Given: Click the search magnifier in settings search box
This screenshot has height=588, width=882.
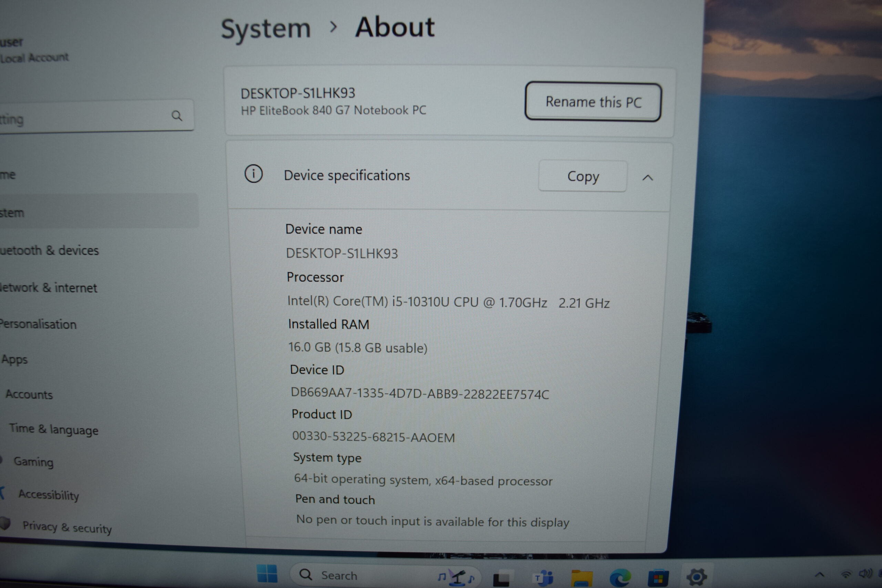Looking at the screenshot, I should [177, 115].
